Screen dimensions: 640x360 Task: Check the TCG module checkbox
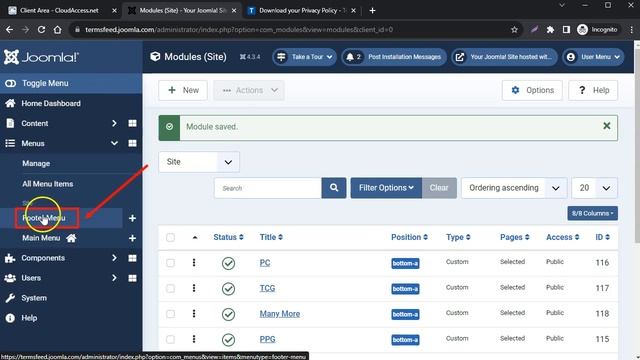[x=170, y=289]
